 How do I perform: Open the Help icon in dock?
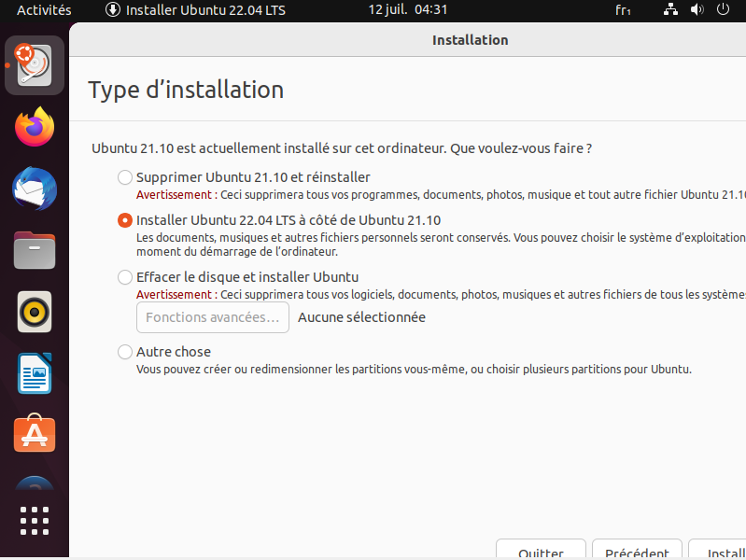(x=35, y=483)
